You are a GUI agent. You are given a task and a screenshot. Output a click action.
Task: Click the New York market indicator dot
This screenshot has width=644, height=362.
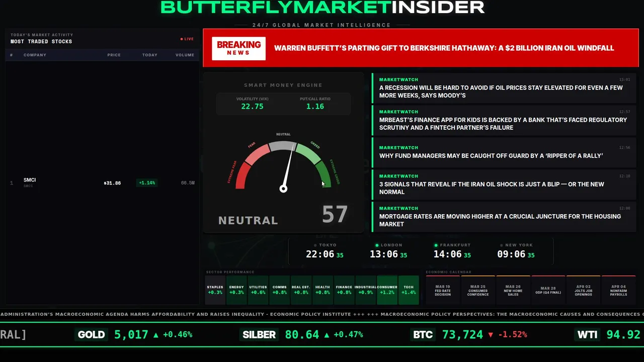[501, 245]
